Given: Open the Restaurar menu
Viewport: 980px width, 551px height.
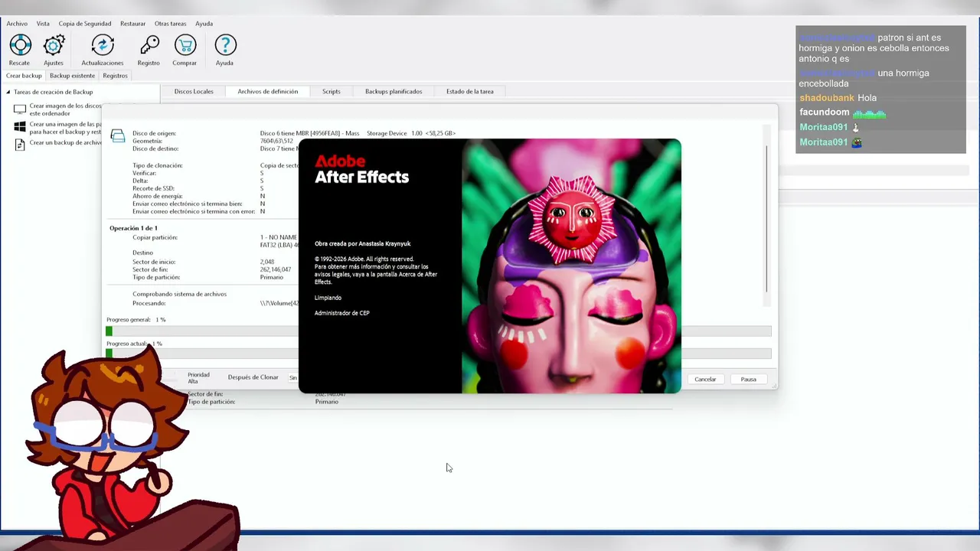Looking at the screenshot, I should pyautogui.click(x=133, y=24).
